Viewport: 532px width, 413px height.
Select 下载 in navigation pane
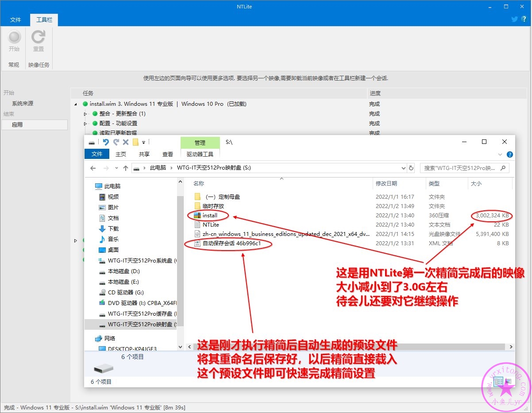click(x=113, y=228)
